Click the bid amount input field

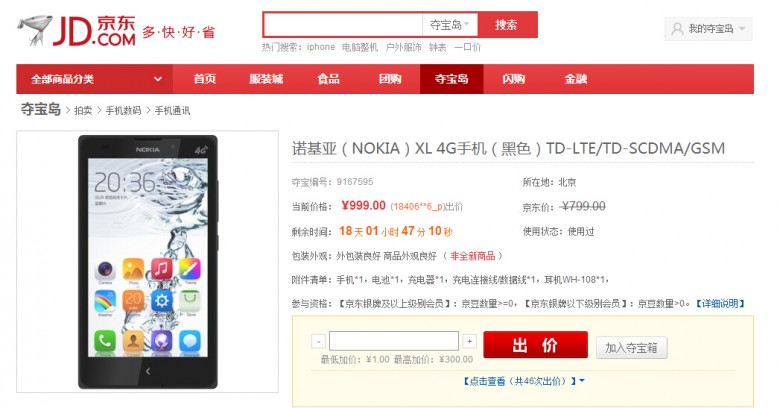click(x=393, y=341)
